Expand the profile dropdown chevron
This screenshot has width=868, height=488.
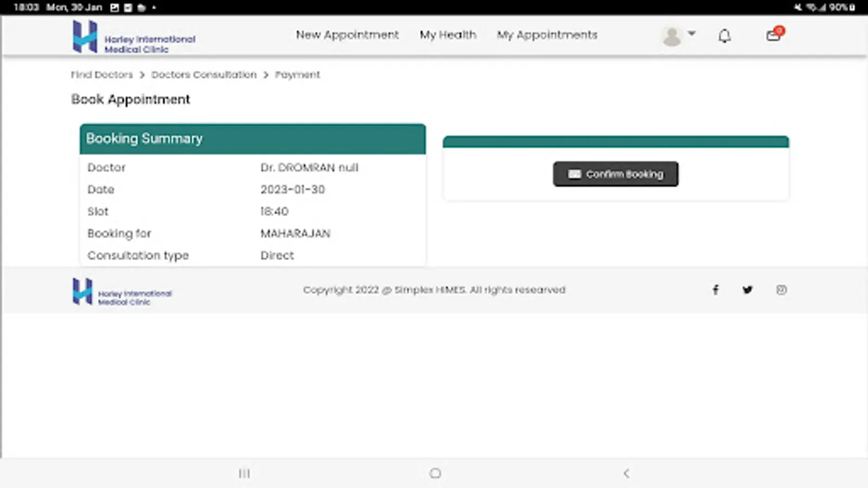tap(692, 34)
